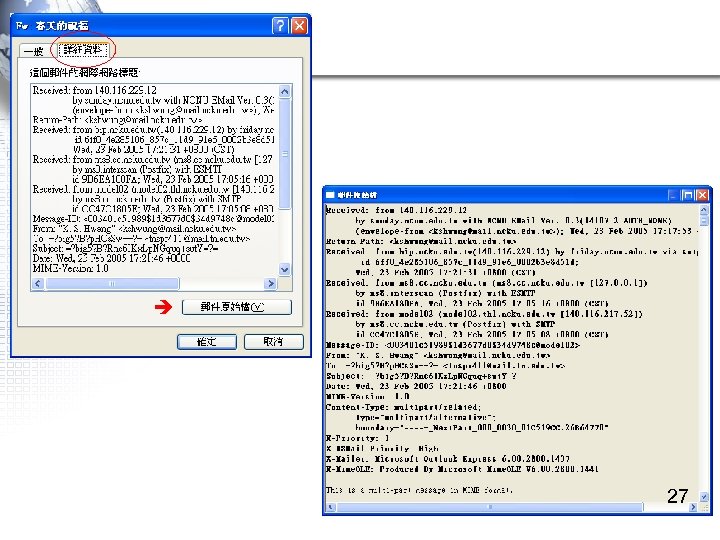Select Content-Type: multipart/related line in source window
720x540 pixels.
(403, 407)
